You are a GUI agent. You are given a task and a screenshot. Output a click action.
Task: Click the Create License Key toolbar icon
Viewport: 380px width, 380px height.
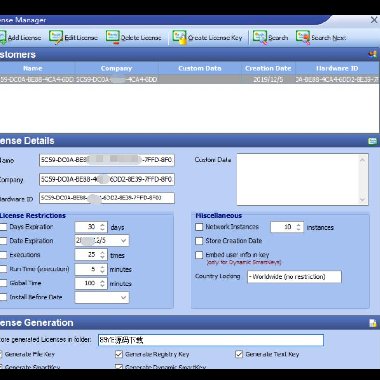tap(179, 37)
